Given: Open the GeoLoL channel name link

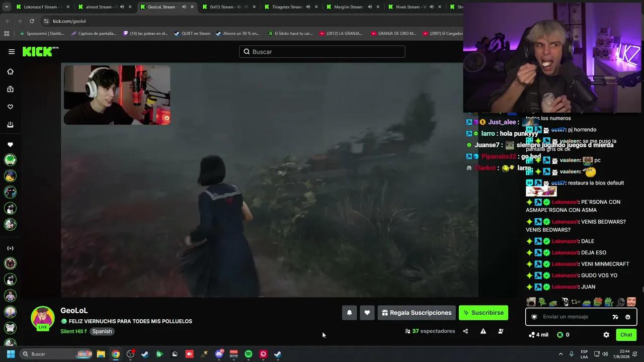Looking at the screenshot, I should coord(74,311).
